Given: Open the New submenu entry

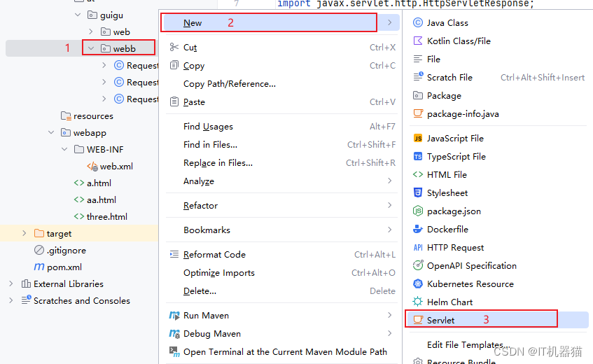Looking at the screenshot, I should click(x=280, y=22).
